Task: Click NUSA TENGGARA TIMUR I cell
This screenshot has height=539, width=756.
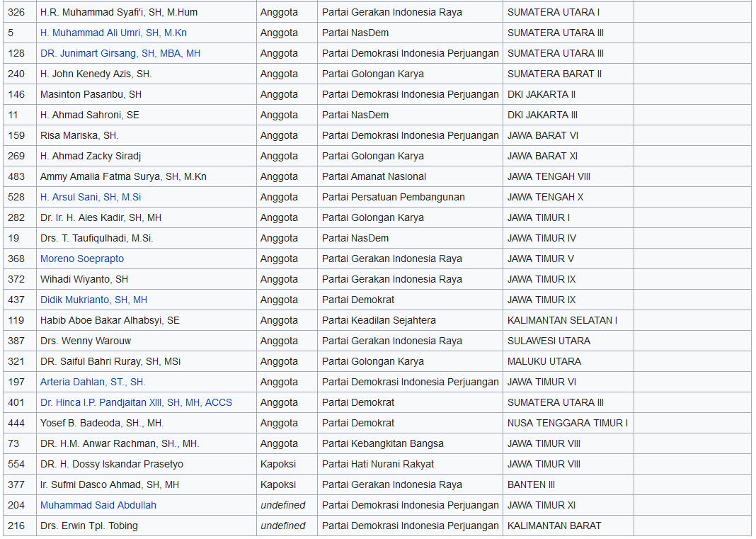Action: click(568, 423)
